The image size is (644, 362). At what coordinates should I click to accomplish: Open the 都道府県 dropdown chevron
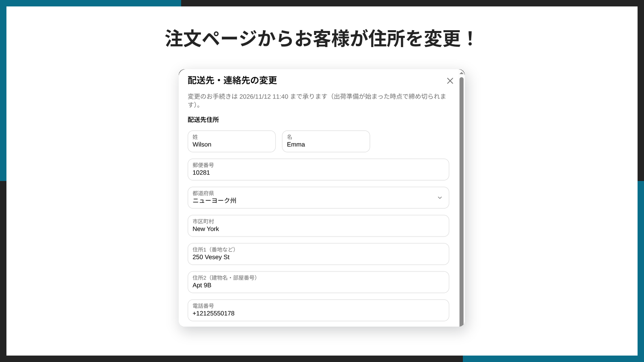click(440, 198)
